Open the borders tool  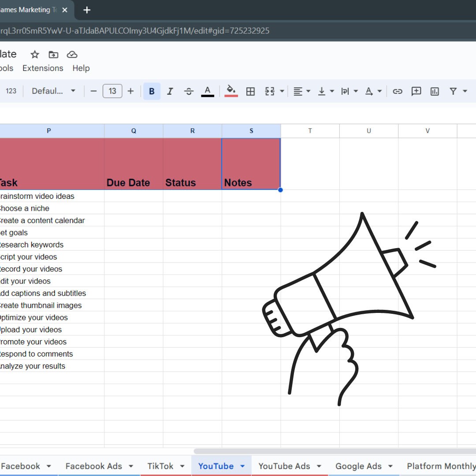point(250,91)
